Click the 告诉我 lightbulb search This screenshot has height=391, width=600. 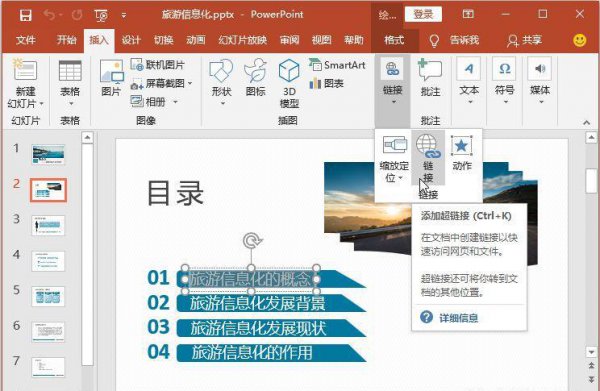(x=455, y=40)
